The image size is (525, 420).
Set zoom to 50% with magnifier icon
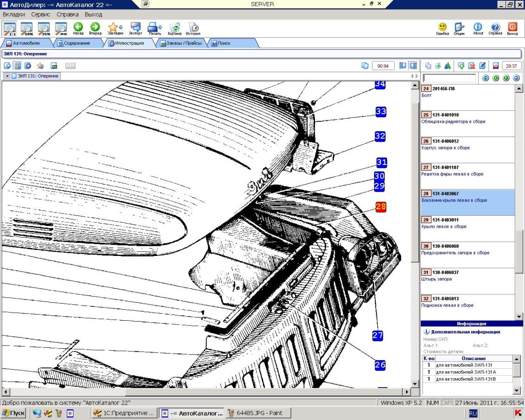(26, 29)
